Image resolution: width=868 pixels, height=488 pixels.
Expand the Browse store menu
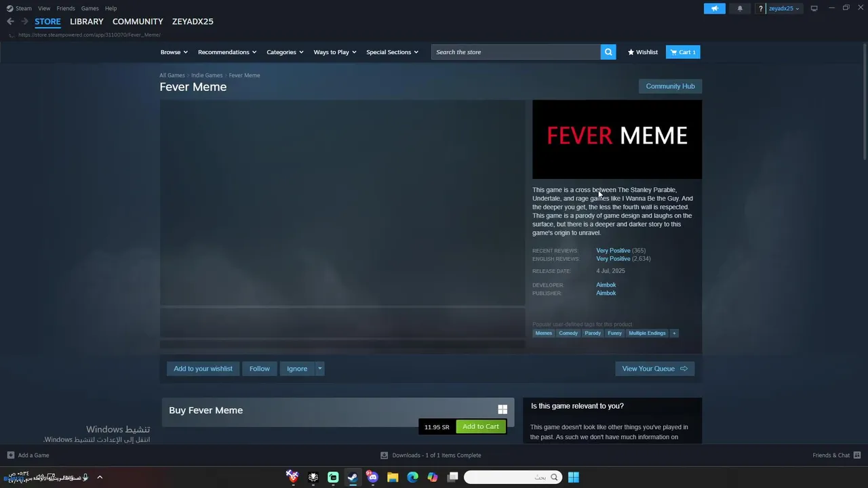[x=174, y=52]
